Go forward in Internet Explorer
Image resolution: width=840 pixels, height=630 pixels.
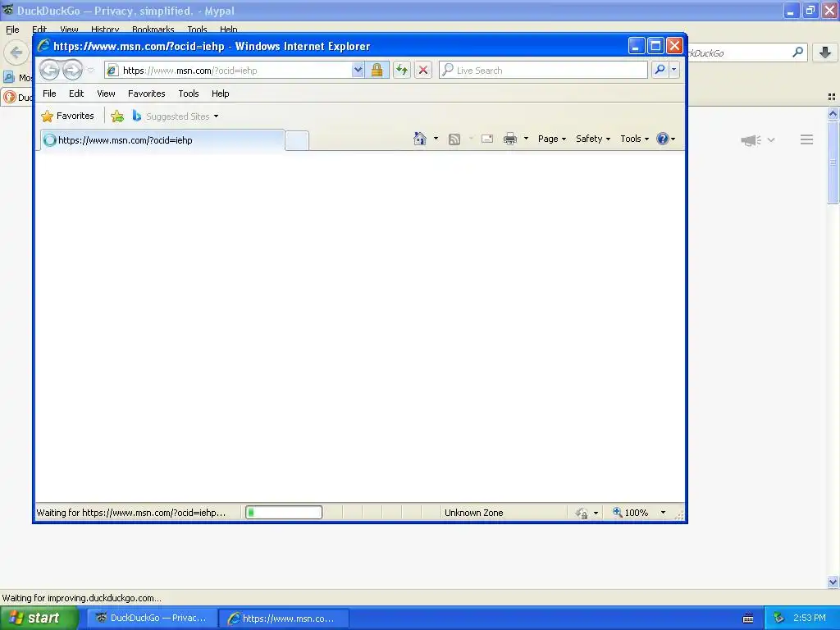72,71
